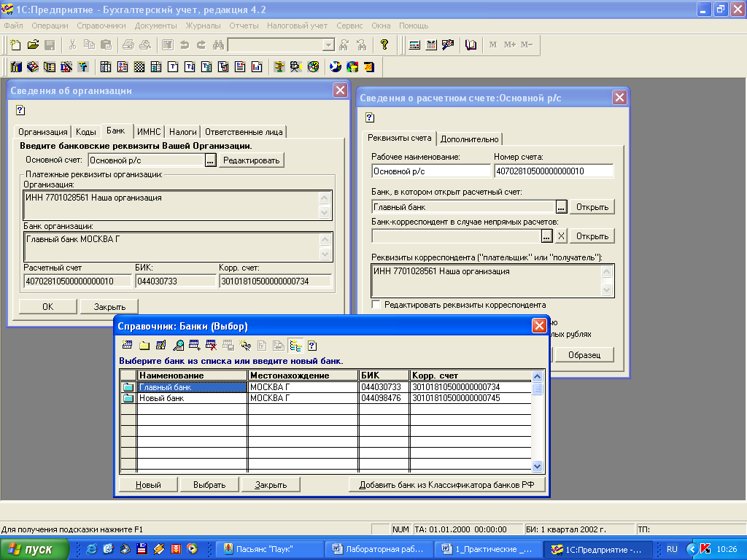Click ellipsis button next to Главный банк field
747x560 pixels.
point(561,206)
